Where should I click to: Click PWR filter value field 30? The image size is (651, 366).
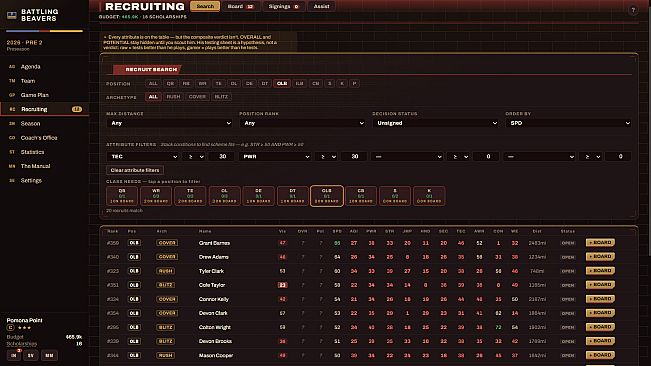(355, 156)
